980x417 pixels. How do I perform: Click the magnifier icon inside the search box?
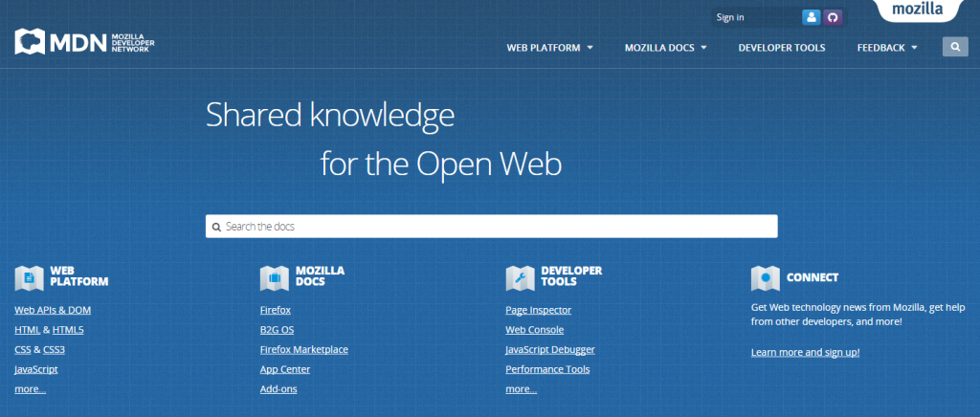coord(216,227)
